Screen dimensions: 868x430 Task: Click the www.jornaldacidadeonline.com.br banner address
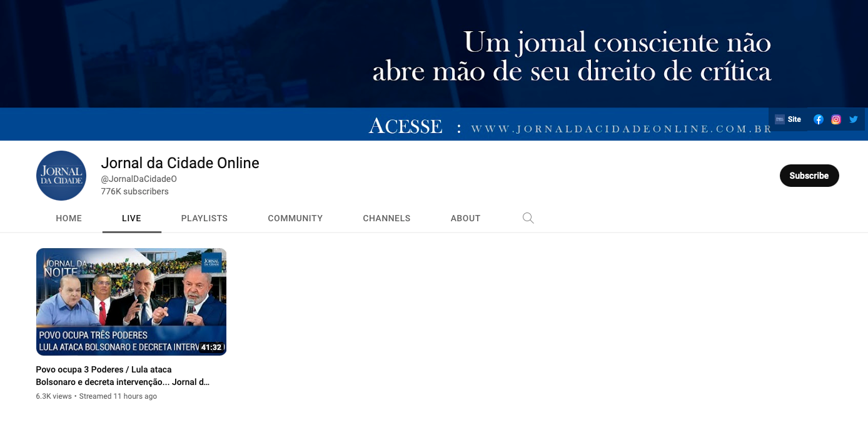(x=622, y=129)
